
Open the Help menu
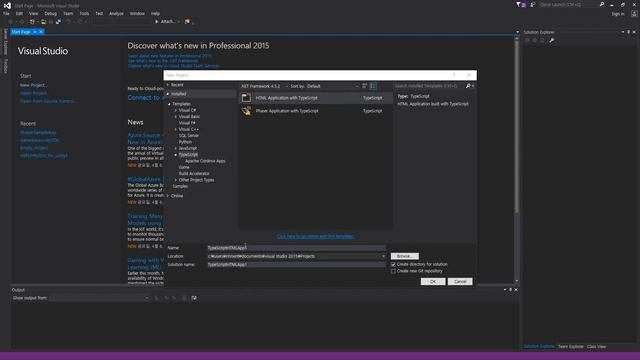point(155,13)
